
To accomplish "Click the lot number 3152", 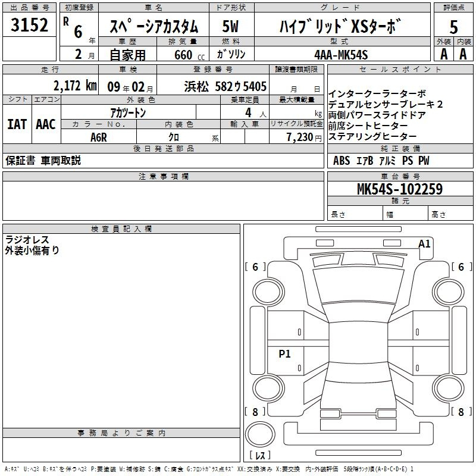I will (x=29, y=25).
